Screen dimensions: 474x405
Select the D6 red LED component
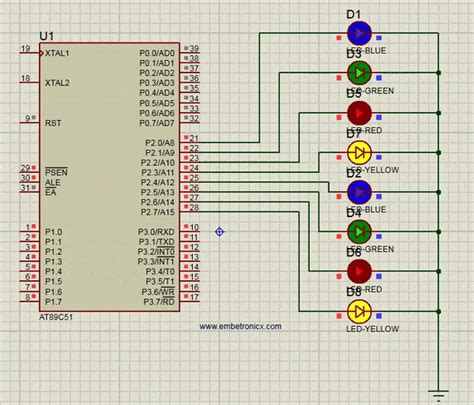[x=359, y=271]
